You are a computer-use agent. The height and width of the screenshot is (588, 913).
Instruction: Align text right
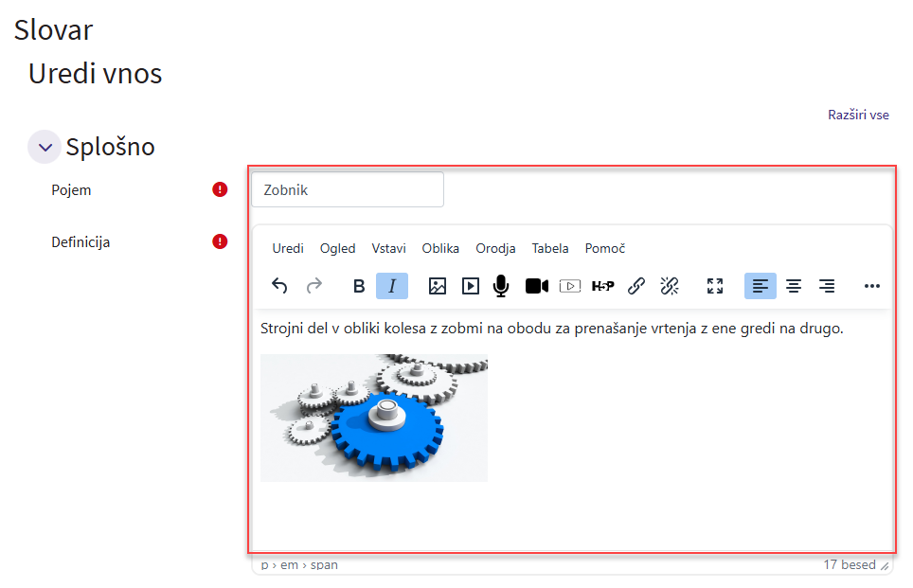(827, 286)
